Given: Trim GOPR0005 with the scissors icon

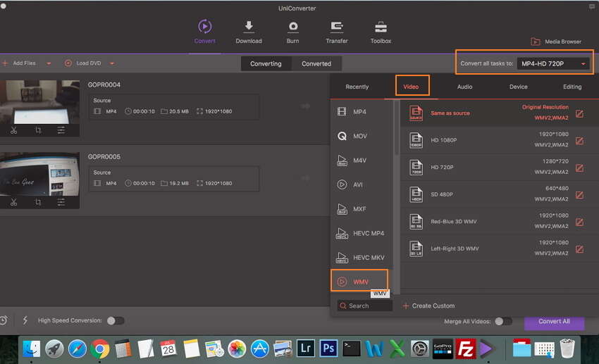Looking at the screenshot, I should tap(14, 202).
